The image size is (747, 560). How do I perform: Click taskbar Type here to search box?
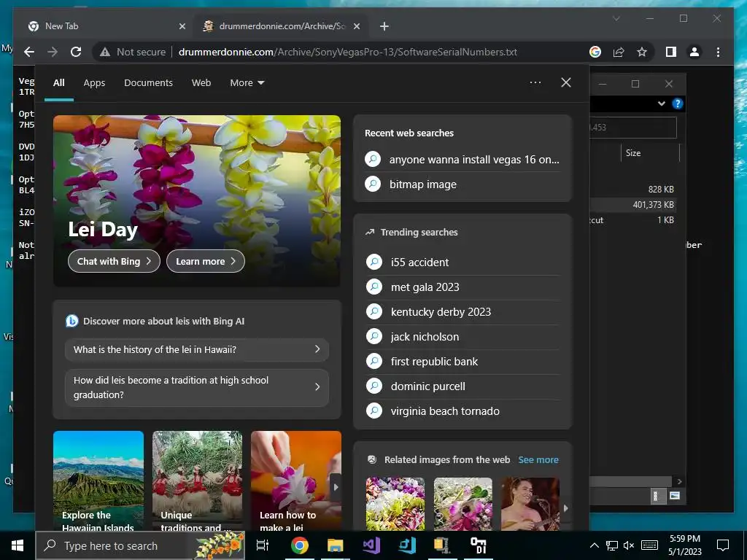pyautogui.click(x=141, y=545)
